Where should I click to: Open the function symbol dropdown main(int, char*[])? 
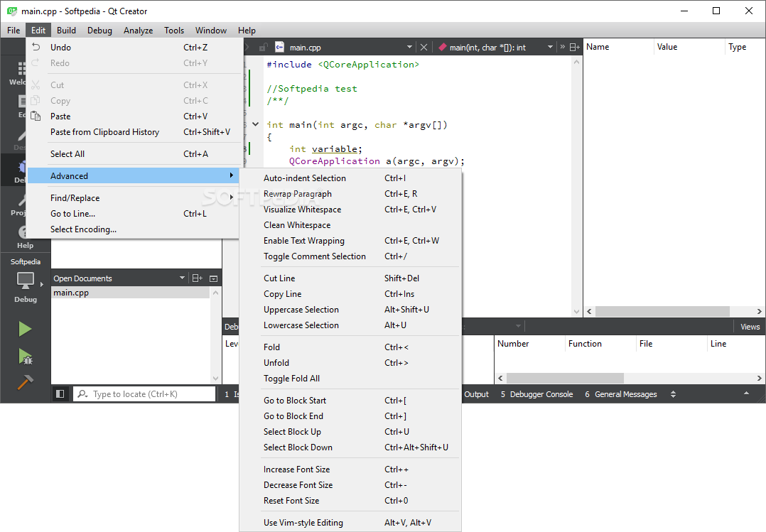point(550,48)
